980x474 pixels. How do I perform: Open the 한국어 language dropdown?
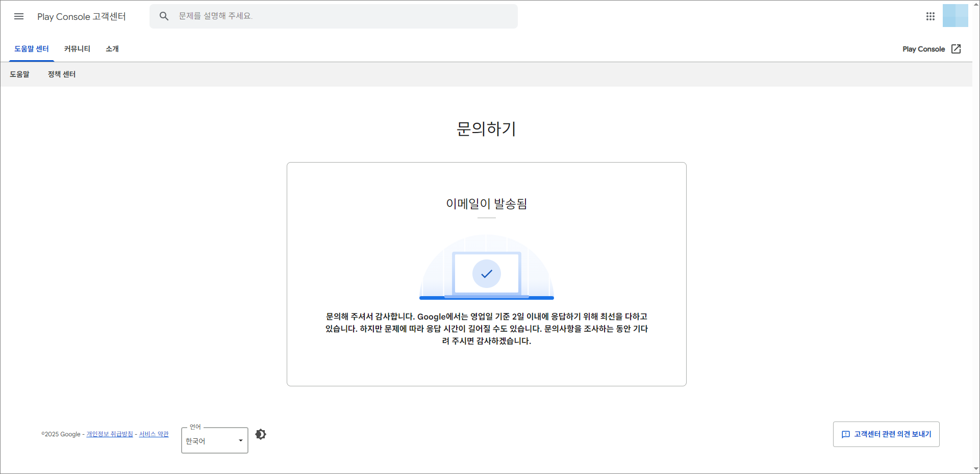[215, 440]
